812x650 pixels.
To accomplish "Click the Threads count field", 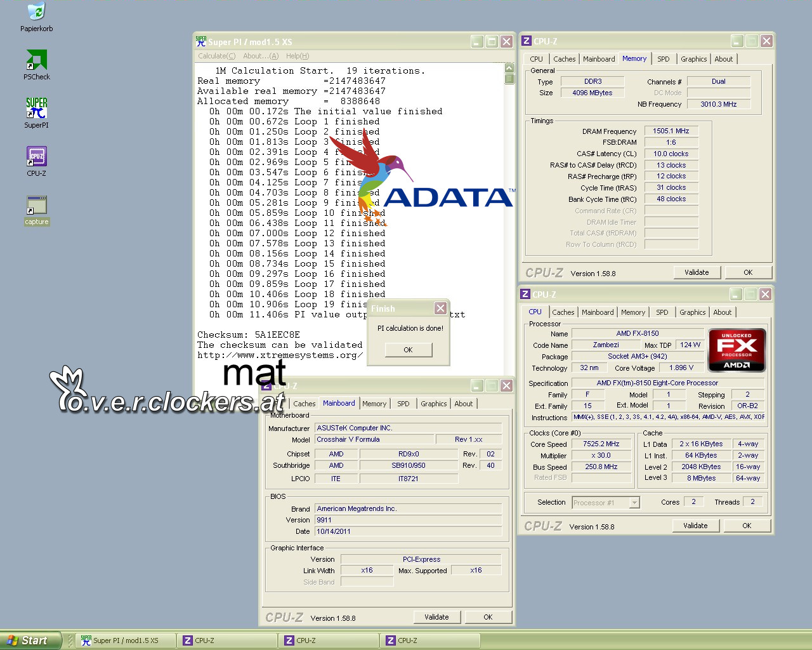I will tap(753, 502).
